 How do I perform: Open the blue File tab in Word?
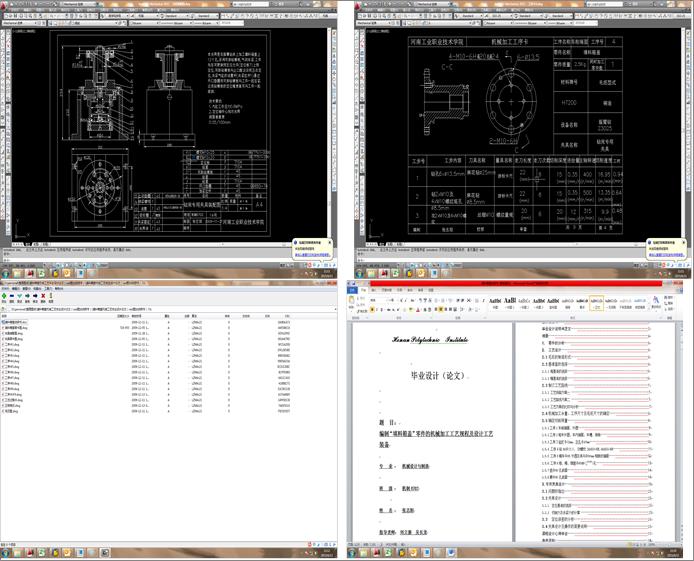click(354, 291)
